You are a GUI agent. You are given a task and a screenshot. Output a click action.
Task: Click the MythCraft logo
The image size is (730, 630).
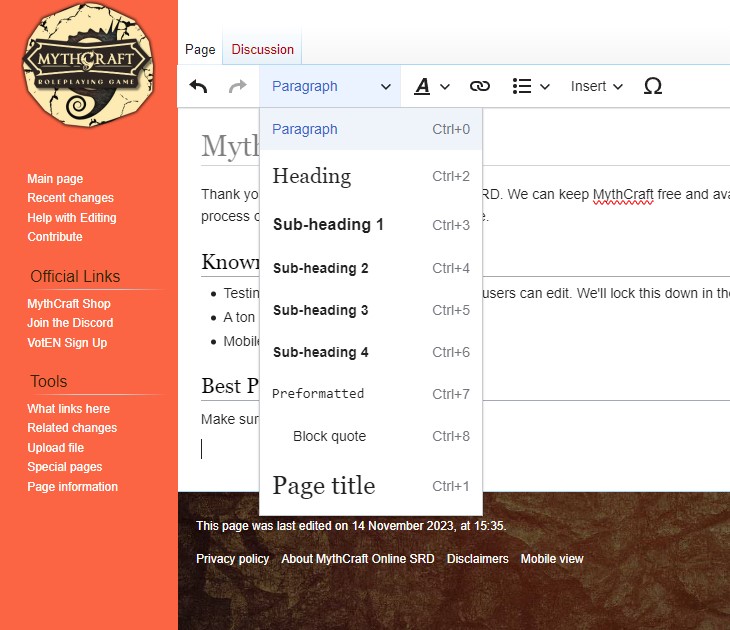pos(88,65)
